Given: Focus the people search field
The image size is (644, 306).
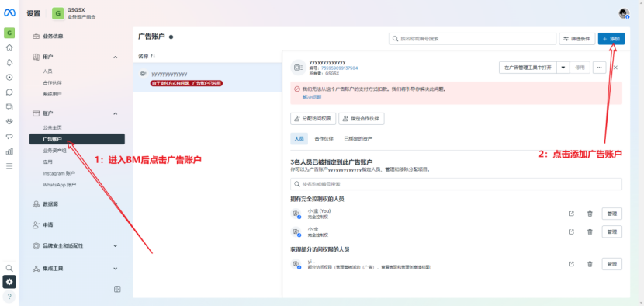Looking at the screenshot, I should pyautogui.click(x=456, y=184).
